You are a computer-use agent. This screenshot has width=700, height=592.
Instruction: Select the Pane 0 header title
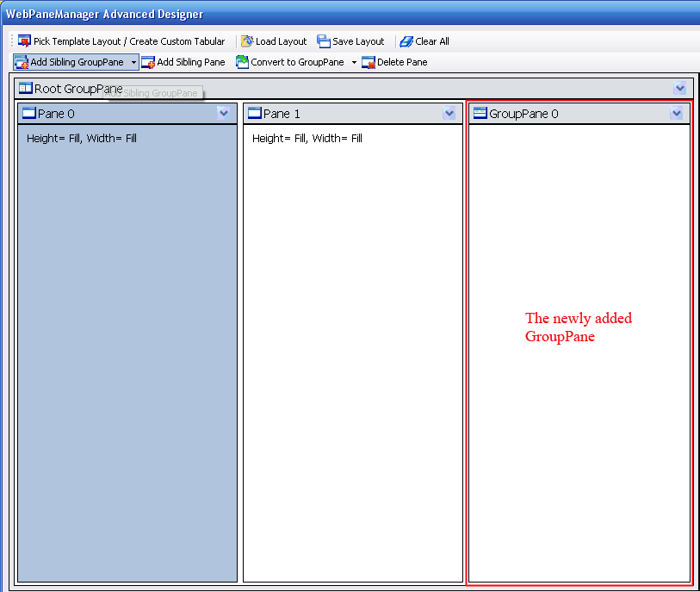point(56,114)
